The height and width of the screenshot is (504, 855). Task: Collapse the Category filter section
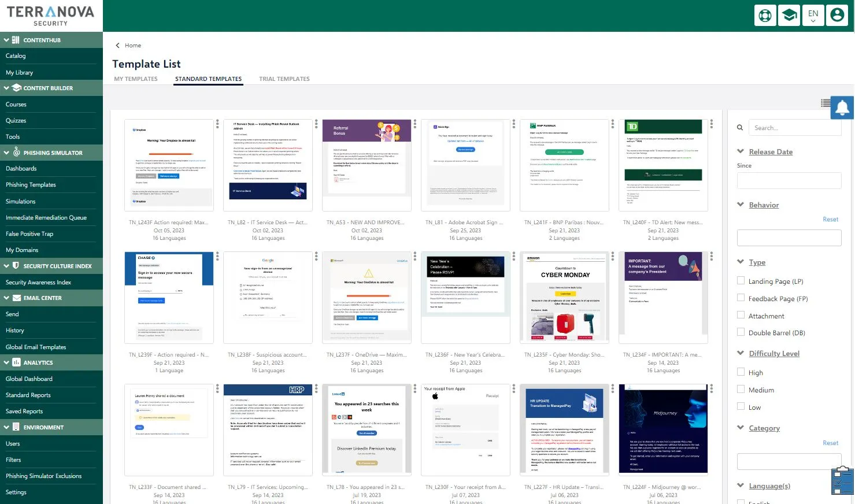[741, 428]
